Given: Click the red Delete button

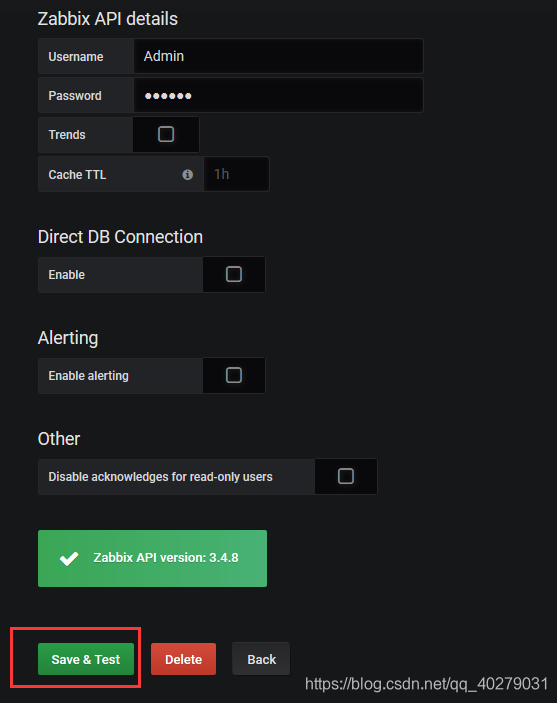Looking at the screenshot, I should click(183, 659).
